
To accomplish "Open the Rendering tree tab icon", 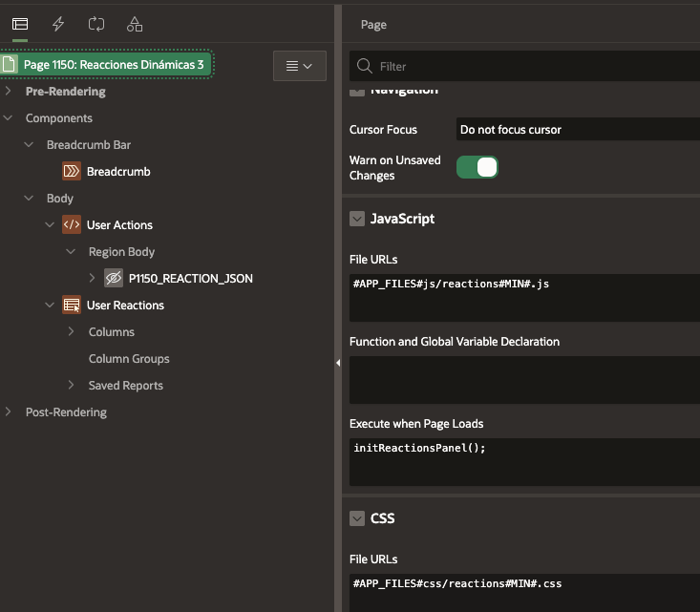I will (x=19, y=24).
